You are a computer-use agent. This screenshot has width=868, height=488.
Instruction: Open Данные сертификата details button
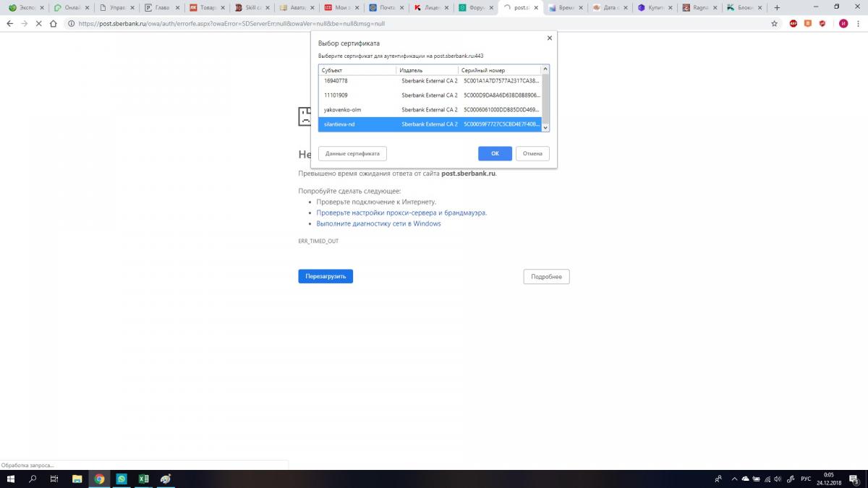[x=352, y=153]
